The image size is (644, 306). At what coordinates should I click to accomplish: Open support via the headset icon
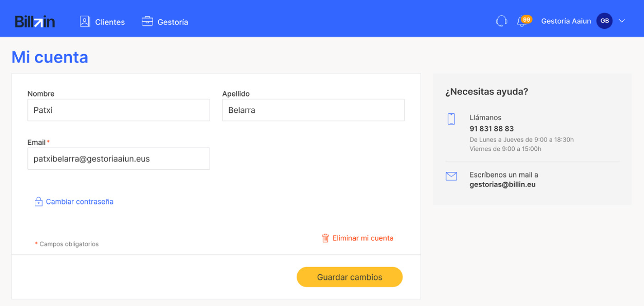click(501, 21)
